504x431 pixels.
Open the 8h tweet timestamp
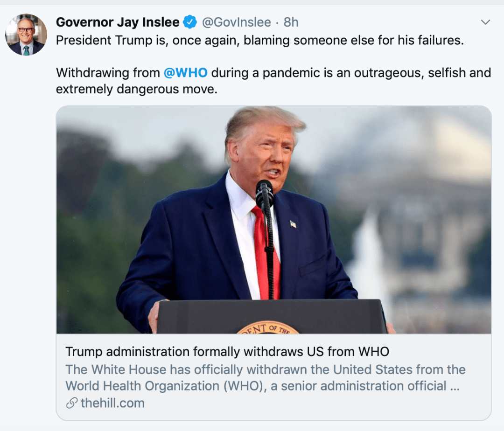[x=291, y=22]
